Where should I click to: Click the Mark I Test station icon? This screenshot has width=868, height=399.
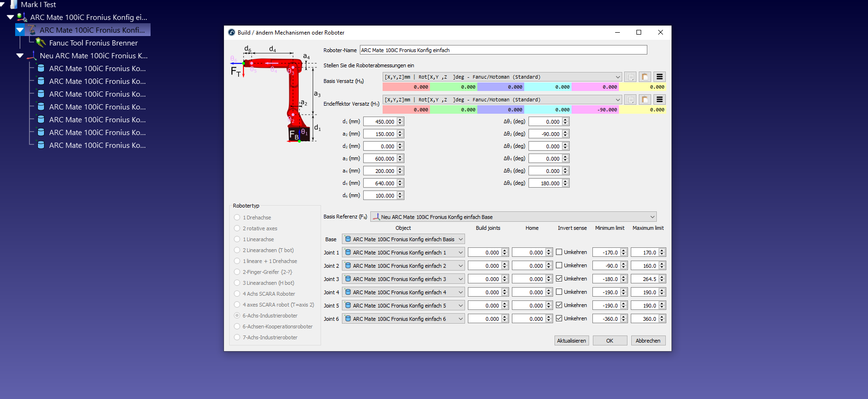(14, 5)
